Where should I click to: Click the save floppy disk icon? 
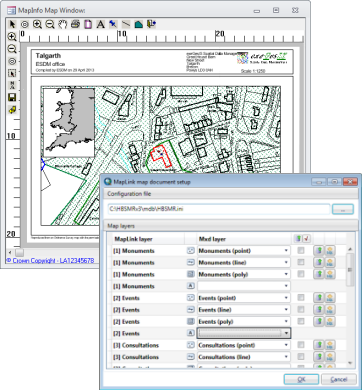coord(12,97)
